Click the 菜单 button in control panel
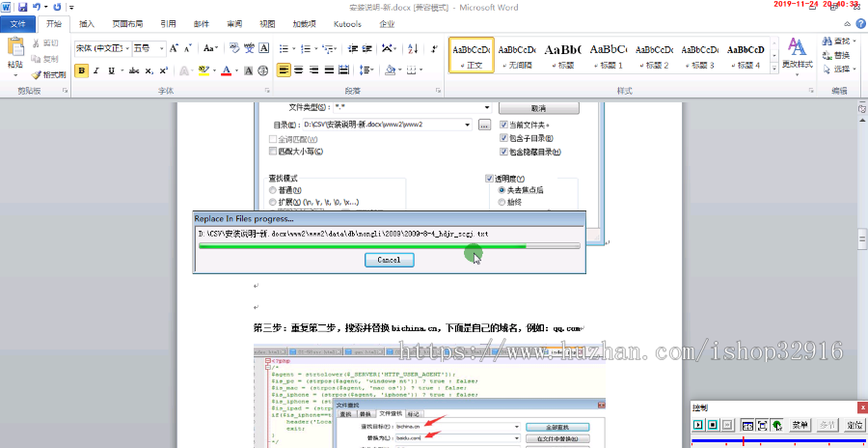Image resolution: width=868 pixels, height=448 pixels. [800, 425]
